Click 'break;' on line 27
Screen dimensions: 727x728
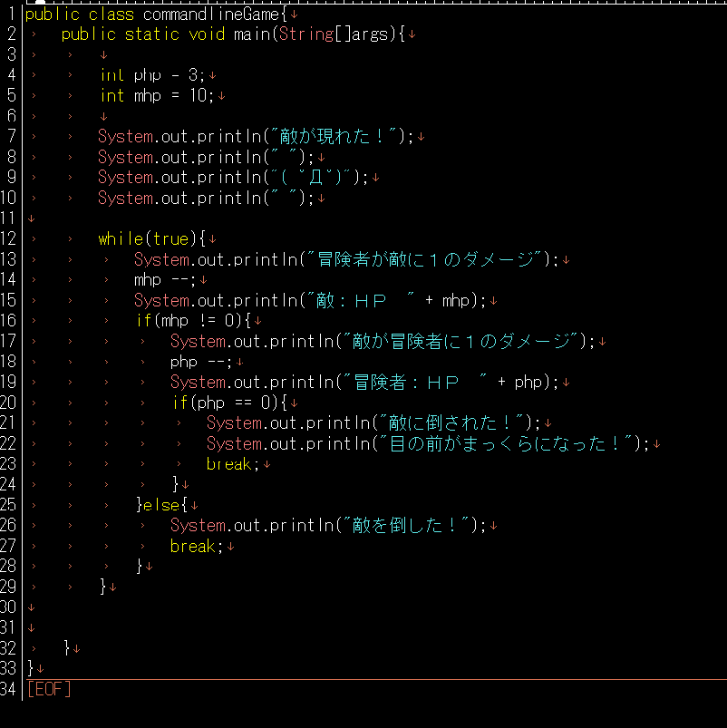click(x=197, y=546)
